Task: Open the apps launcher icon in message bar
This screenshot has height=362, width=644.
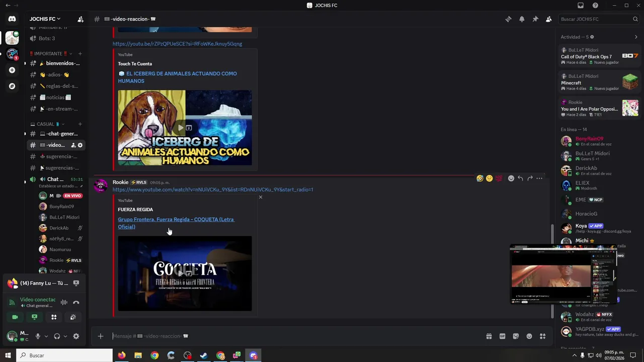Action: (542, 336)
